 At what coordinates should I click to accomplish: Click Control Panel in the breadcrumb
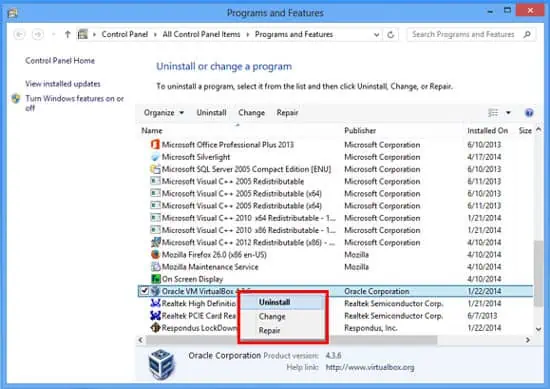(125, 34)
